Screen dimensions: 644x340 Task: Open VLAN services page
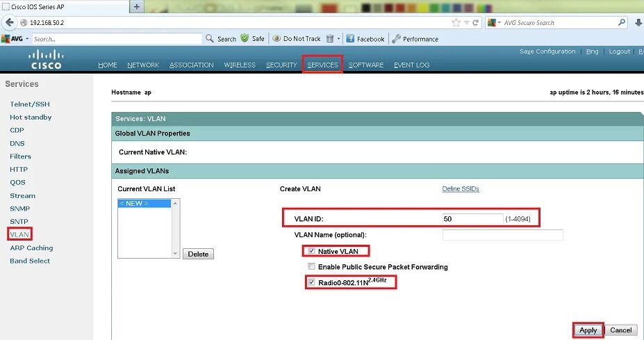click(x=19, y=234)
